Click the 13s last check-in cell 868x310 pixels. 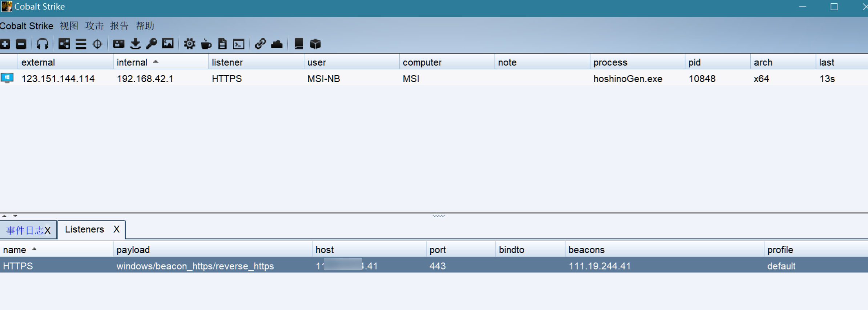click(x=827, y=79)
